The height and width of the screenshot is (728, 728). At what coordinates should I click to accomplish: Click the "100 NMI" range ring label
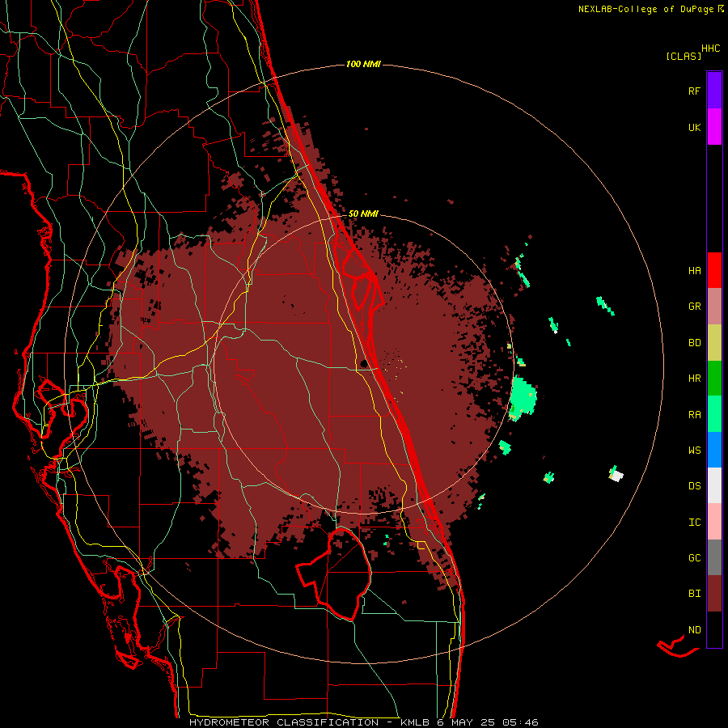(x=363, y=64)
